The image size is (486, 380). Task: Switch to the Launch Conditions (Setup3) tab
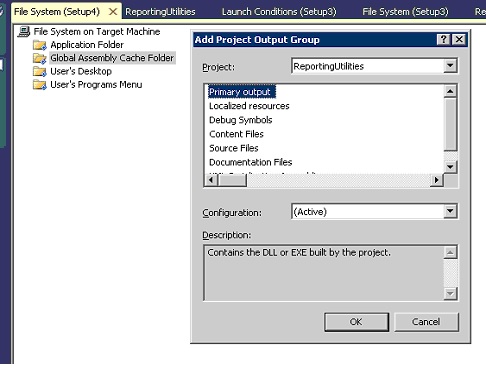pyautogui.click(x=279, y=12)
